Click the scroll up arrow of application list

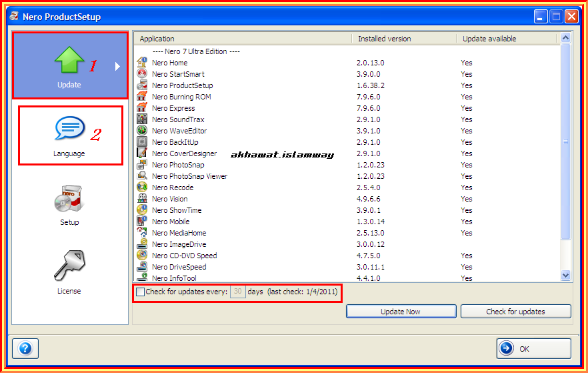[x=565, y=37]
